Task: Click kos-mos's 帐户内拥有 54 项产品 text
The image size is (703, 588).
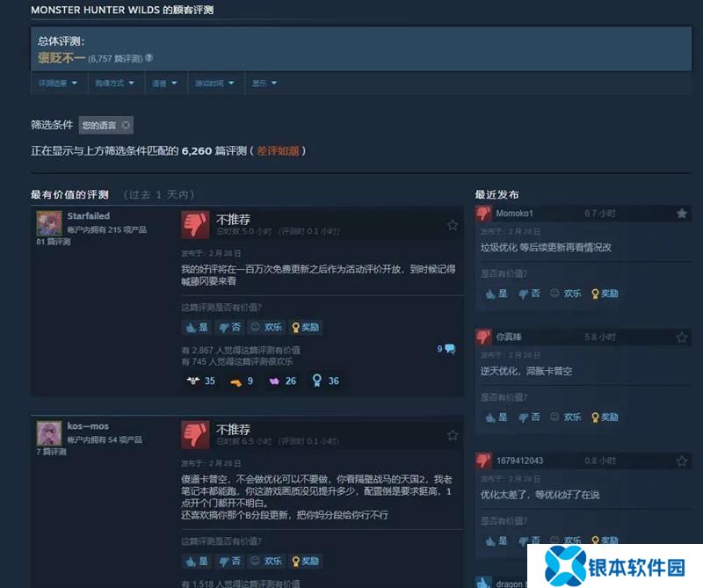Action: (105, 439)
